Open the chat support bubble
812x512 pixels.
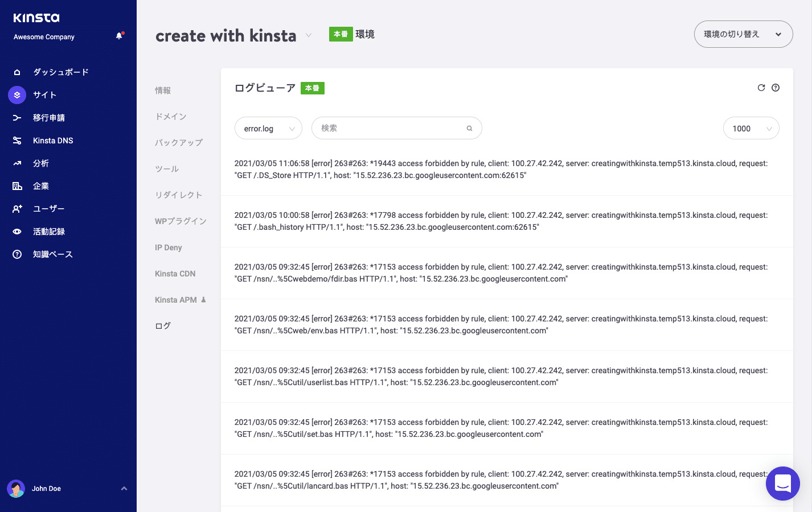pyautogui.click(x=783, y=484)
